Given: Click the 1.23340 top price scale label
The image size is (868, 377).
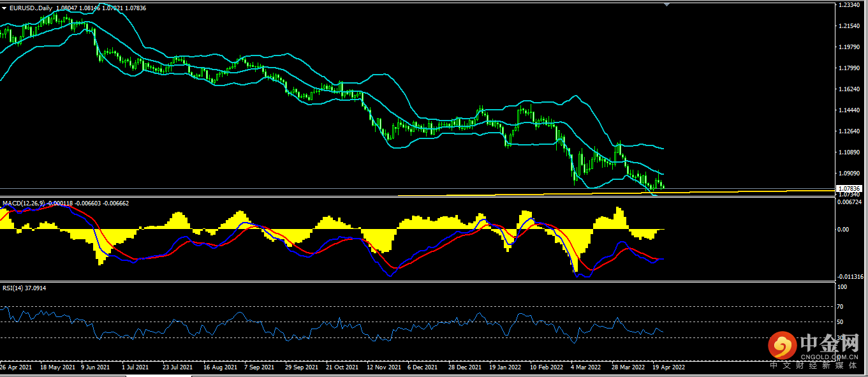Looking at the screenshot, I should [851, 5].
